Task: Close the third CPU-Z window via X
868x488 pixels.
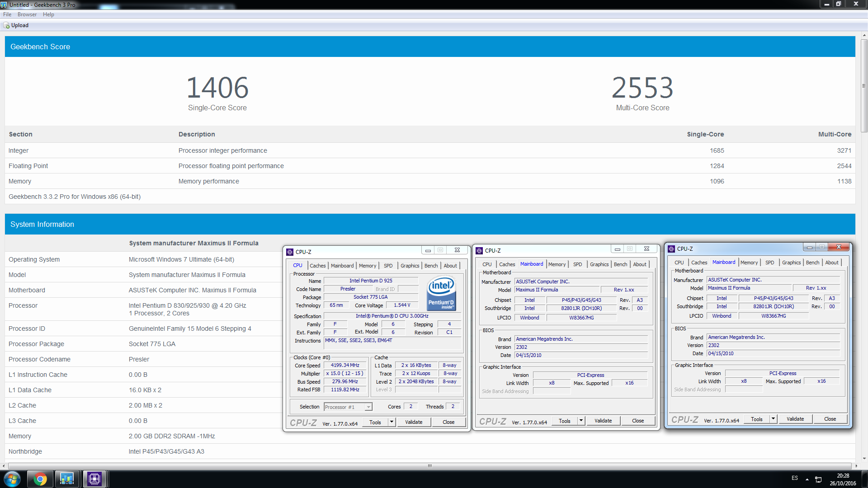Action: pyautogui.click(x=839, y=247)
